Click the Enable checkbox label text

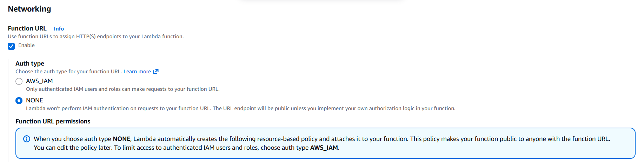26,45
